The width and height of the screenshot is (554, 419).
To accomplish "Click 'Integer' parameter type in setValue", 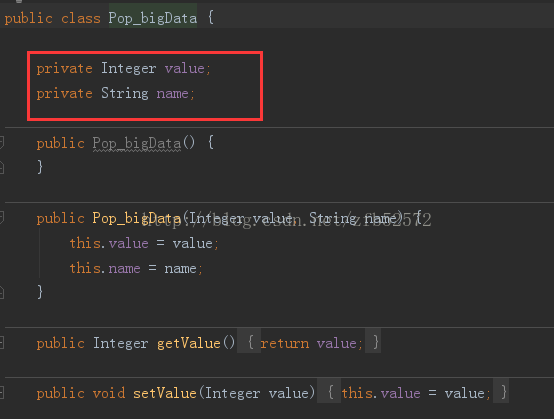I will pyautogui.click(x=232, y=393).
